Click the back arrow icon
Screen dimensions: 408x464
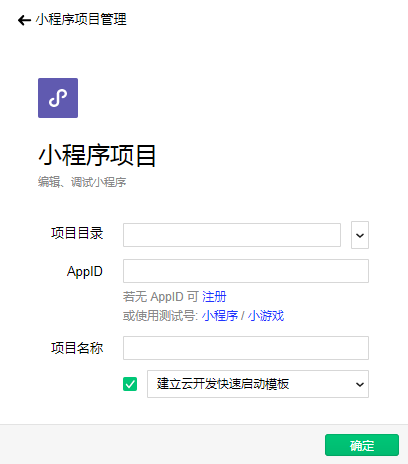(x=24, y=20)
